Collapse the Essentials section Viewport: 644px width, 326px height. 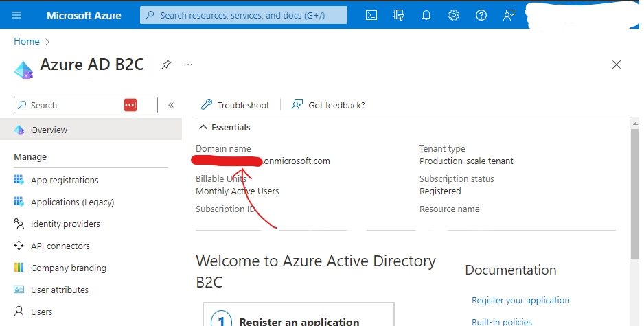tap(203, 127)
